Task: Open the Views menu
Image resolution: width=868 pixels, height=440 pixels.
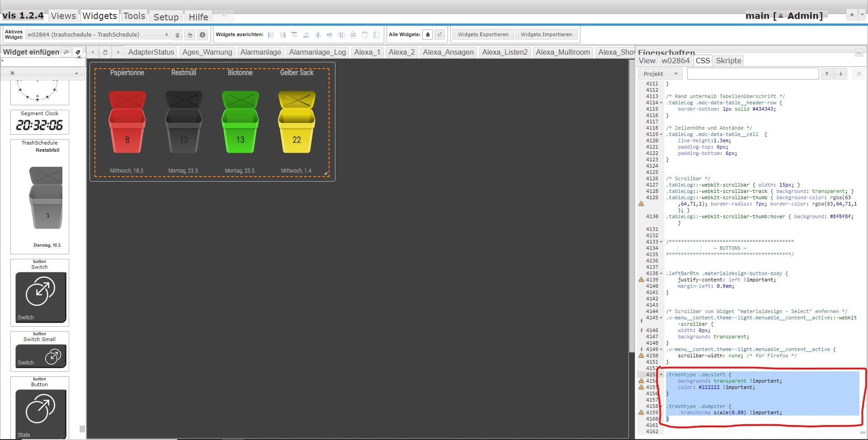Action: point(63,16)
